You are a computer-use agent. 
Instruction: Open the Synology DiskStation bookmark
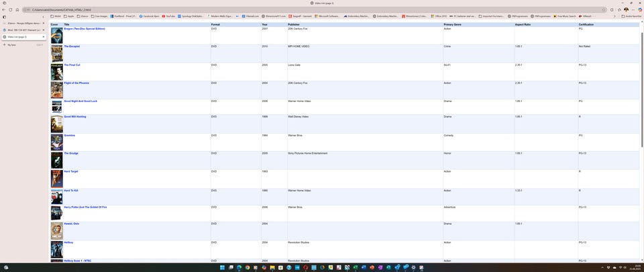pyautogui.click(x=191, y=16)
